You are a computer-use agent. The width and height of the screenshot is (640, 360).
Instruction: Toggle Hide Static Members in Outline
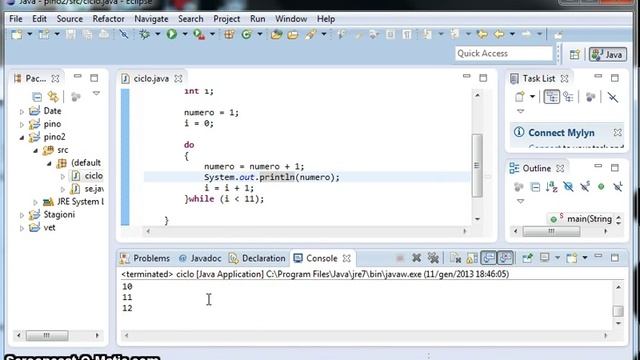tap(585, 187)
